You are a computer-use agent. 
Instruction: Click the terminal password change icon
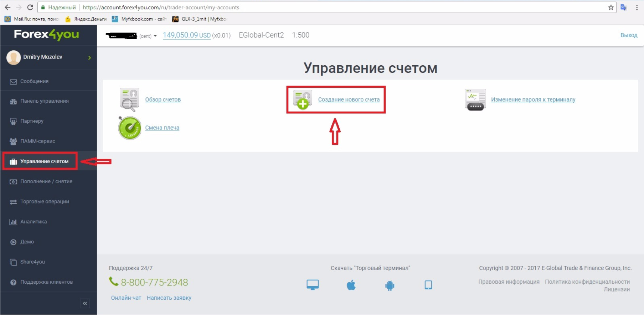[475, 100]
